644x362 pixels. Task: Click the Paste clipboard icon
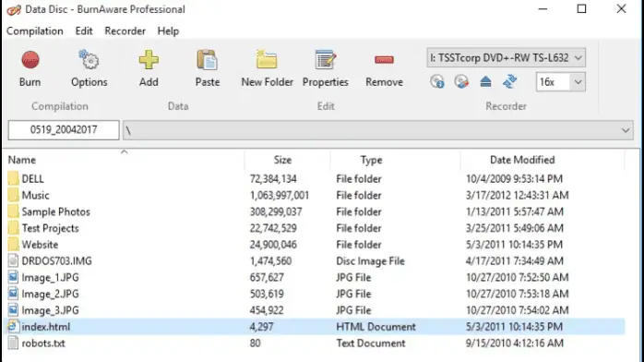207,60
